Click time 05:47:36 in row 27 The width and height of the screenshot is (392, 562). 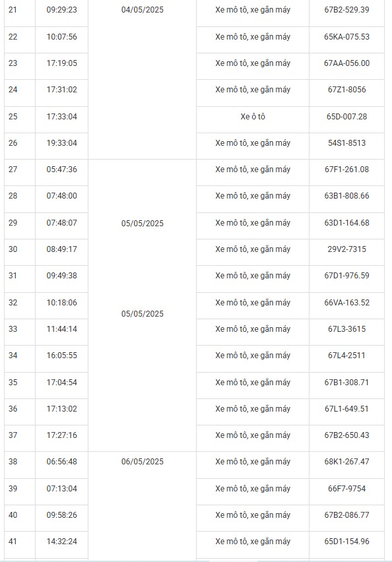pos(61,169)
